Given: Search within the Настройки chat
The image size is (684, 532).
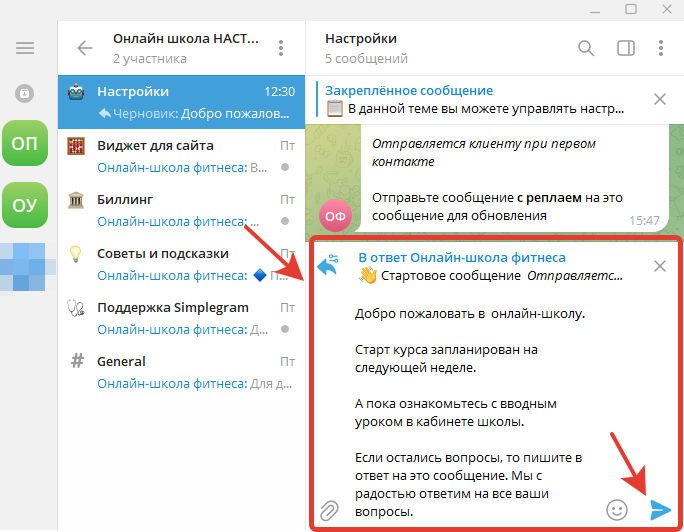Looking at the screenshot, I should pos(586,48).
